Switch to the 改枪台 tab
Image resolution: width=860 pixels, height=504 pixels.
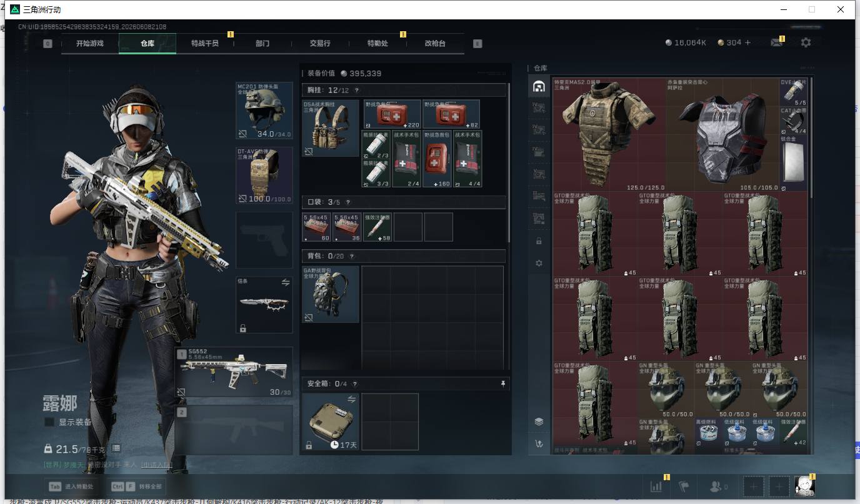pyautogui.click(x=435, y=44)
